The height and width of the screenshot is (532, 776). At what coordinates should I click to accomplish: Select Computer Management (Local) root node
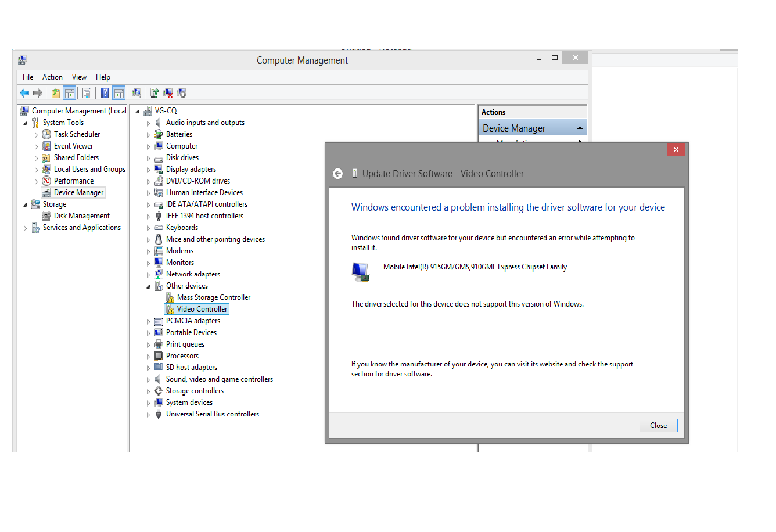79,111
